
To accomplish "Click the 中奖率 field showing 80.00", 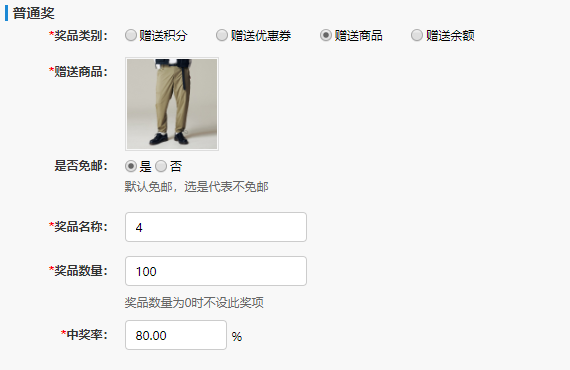I will point(176,335).
